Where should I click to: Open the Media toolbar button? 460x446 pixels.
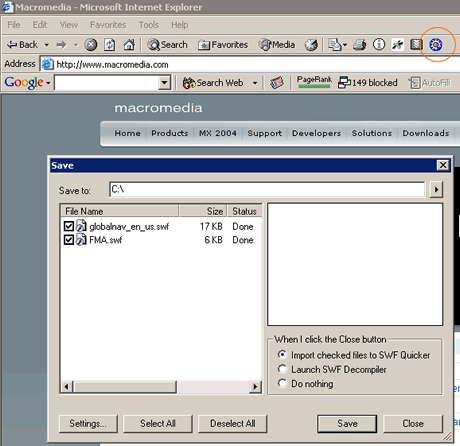pyautogui.click(x=276, y=44)
